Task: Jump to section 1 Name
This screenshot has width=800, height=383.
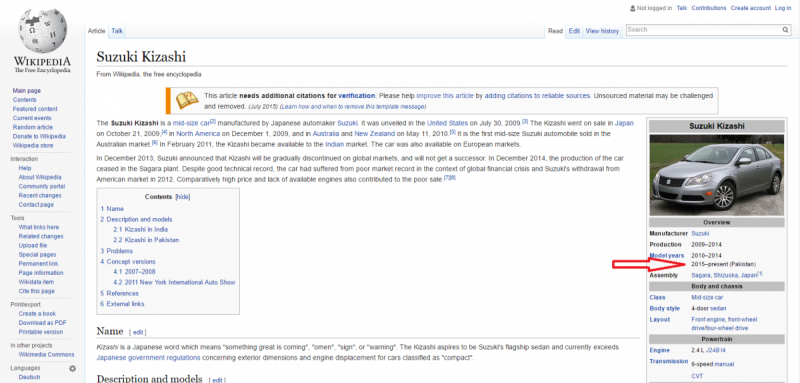Action: [112, 209]
